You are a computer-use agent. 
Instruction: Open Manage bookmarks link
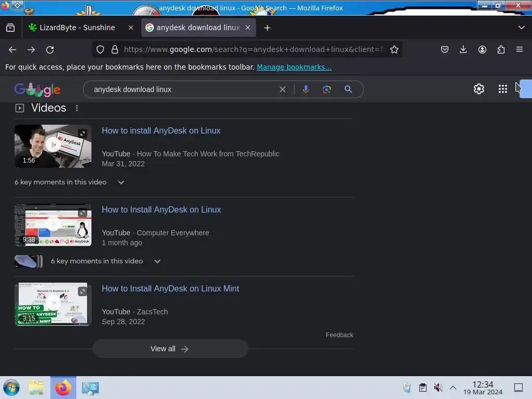pyautogui.click(x=294, y=67)
